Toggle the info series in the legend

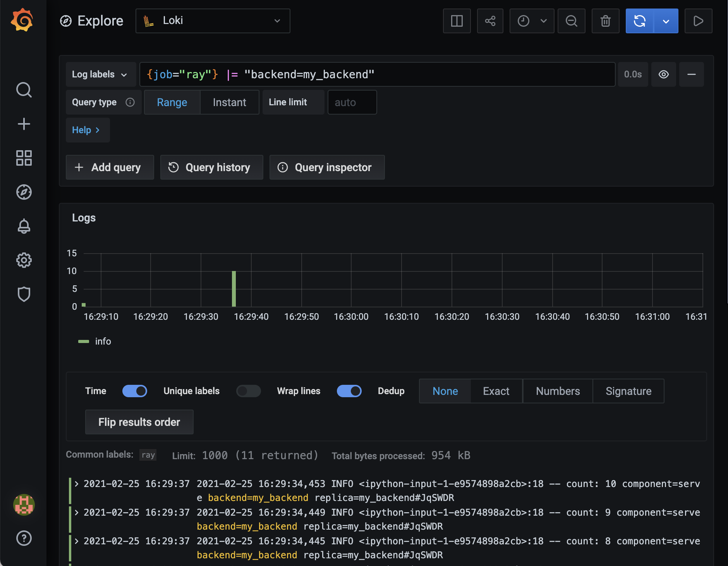94,341
